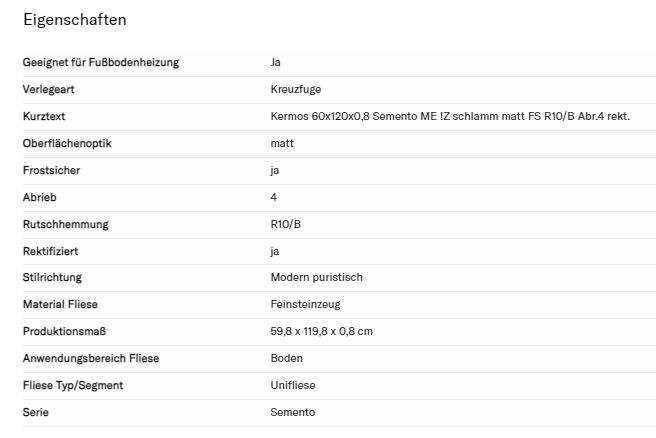Click the Rutschhemmung property label

65,225
